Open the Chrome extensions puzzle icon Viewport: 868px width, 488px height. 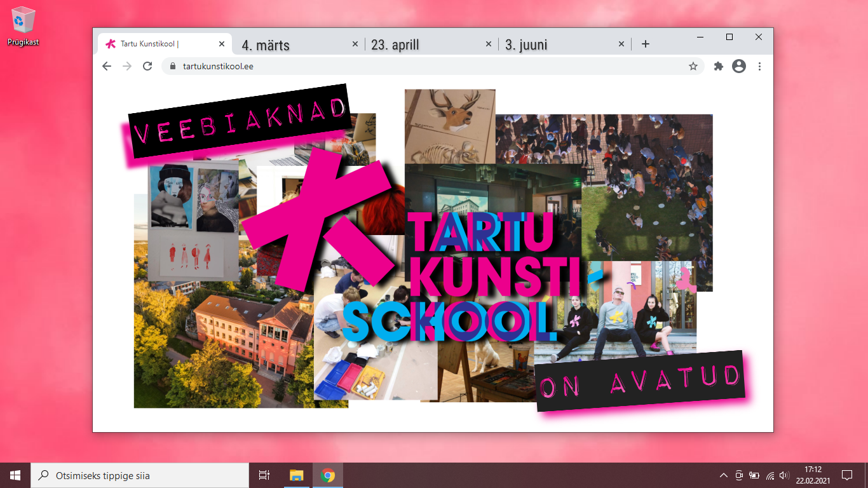(719, 66)
